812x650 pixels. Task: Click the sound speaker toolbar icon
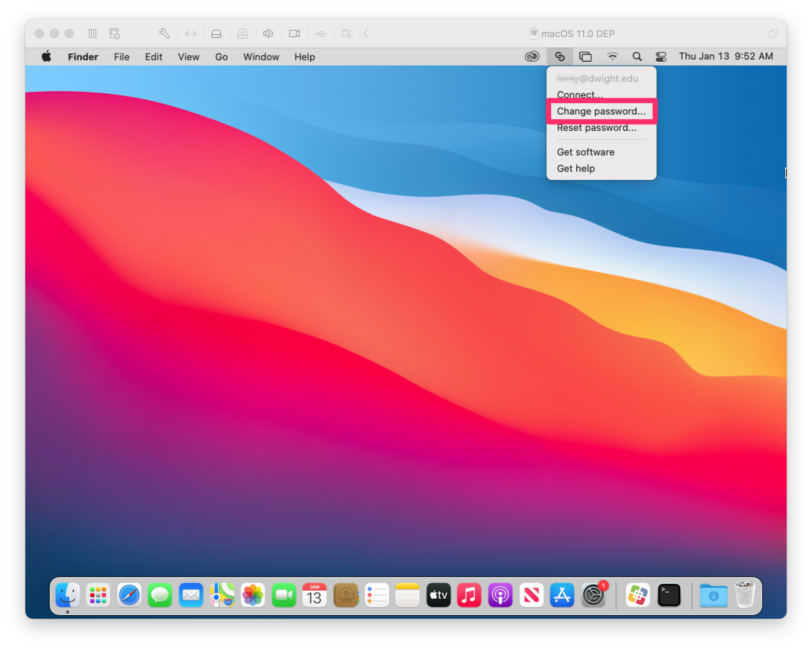coord(268,33)
